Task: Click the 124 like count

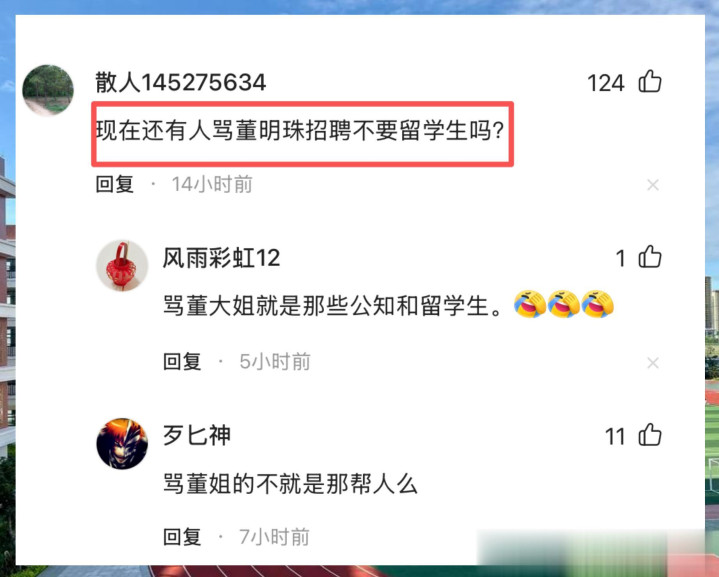Action: tap(605, 83)
